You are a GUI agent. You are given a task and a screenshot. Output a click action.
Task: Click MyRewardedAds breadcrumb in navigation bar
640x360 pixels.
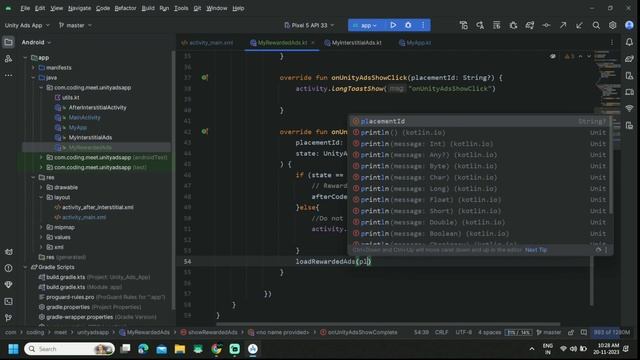(x=144, y=332)
